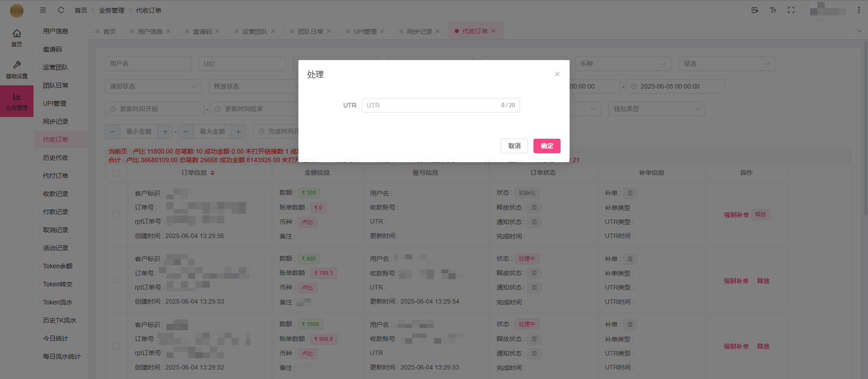This screenshot has width=868, height=379.
Task: Click the sidebar collapse menu icon
Action: coord(43,10)
